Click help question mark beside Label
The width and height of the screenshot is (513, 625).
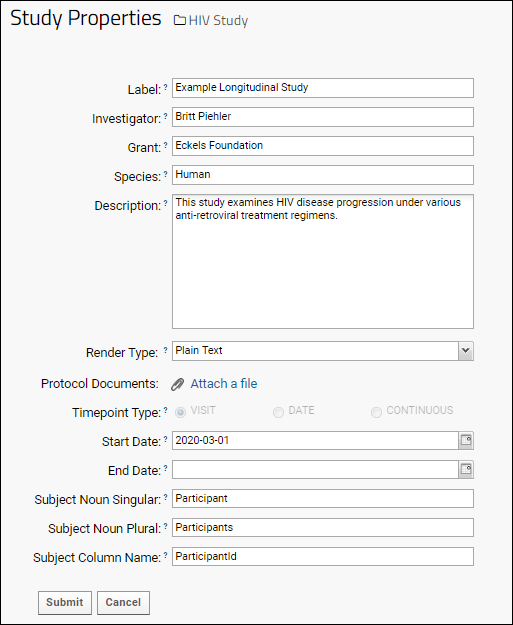click(x=165, y=86)
